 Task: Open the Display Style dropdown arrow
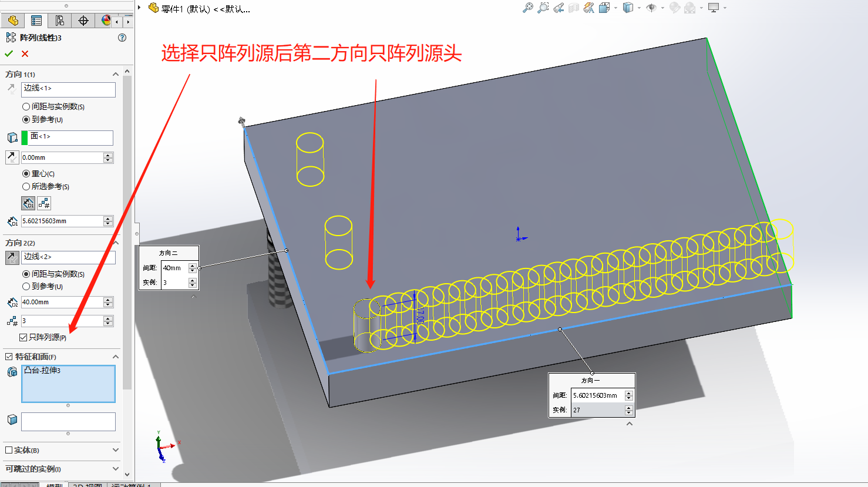639,8
